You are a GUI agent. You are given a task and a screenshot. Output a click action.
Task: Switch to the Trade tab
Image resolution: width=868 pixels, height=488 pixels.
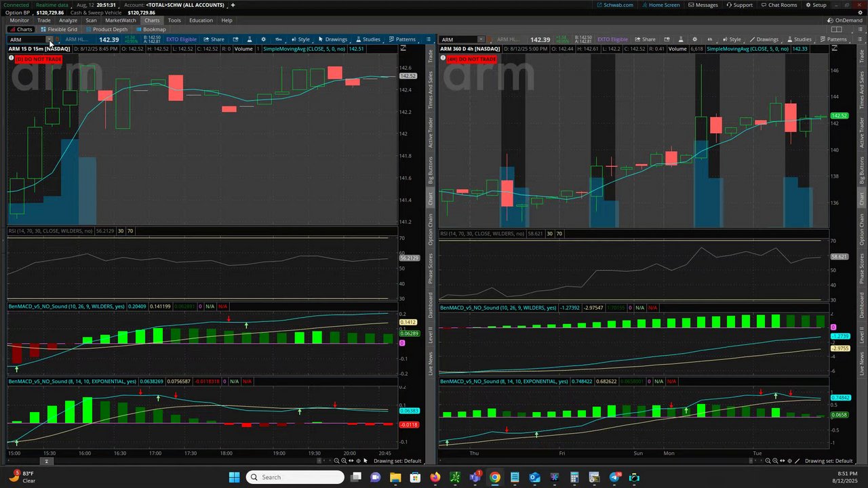[43, 20]
